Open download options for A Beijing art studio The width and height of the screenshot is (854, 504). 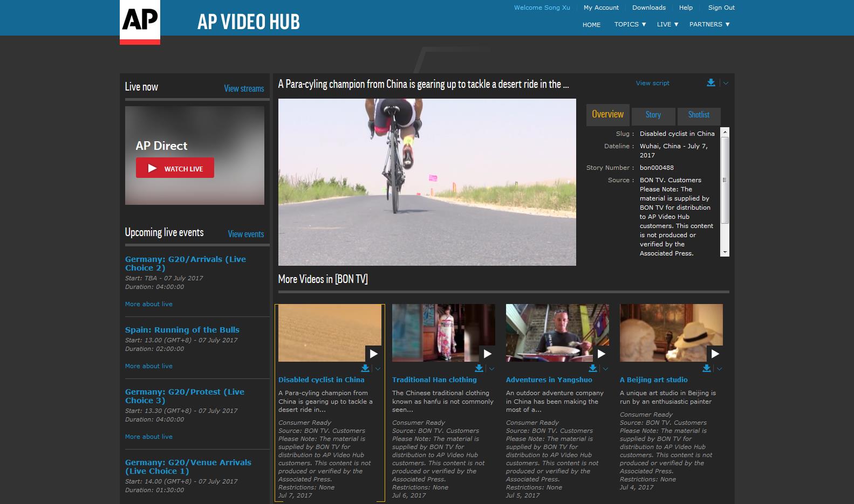point(719,369)
